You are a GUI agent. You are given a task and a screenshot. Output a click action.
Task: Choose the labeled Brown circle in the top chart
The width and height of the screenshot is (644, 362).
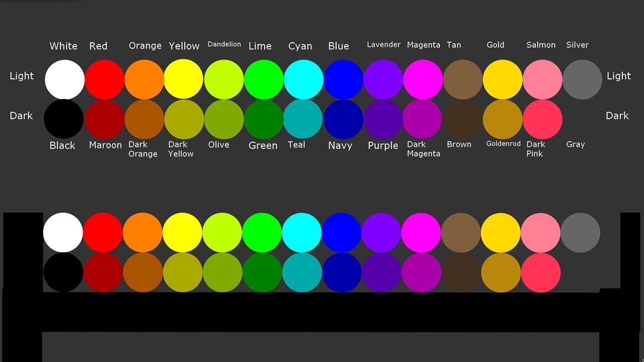(463, 119)
